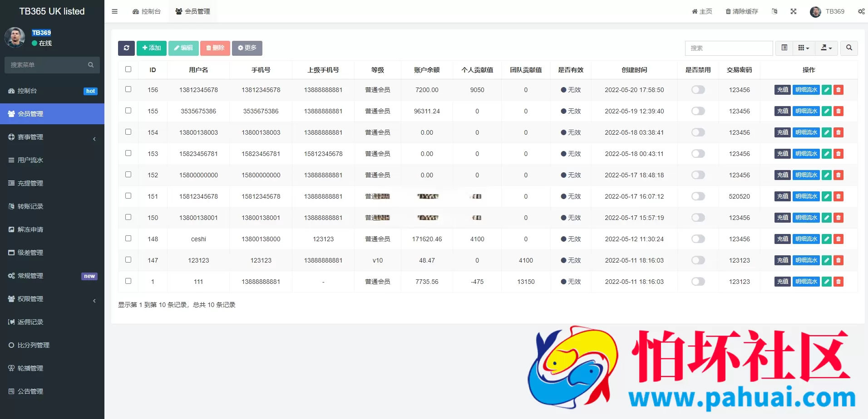The width and height of the screenshot is (868, 419).
Task: Click the red delete trash icon for ID 152
Action: tap(838, 175)
